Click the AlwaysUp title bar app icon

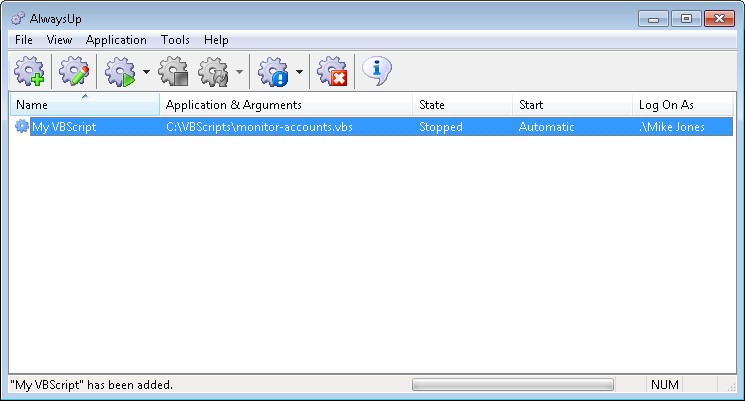click(x=18, y=19)
